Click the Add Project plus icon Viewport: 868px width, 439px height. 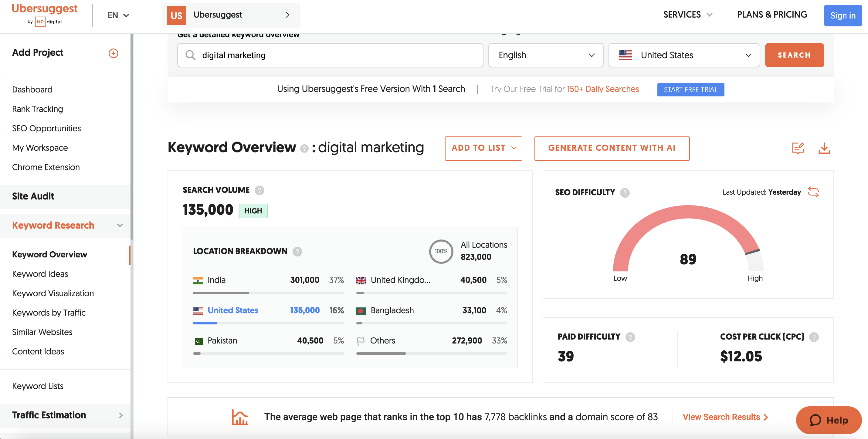[x=113, y=53]
